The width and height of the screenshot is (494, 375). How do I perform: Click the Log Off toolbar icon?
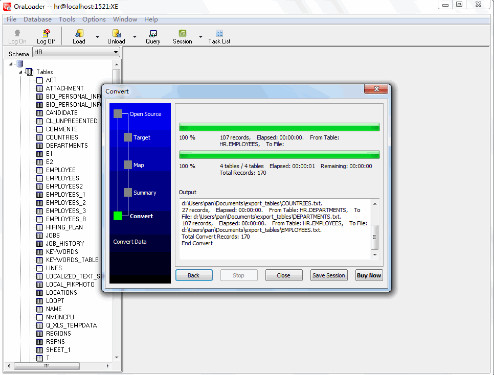(46, 33)
